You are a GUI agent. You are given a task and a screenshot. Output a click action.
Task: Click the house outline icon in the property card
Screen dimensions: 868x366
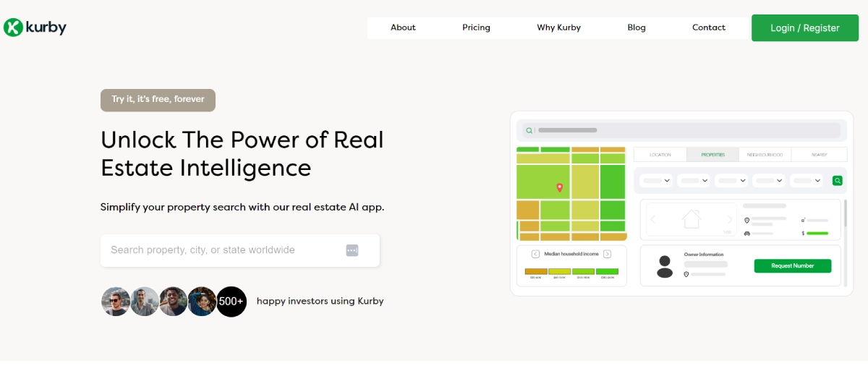[692, 218]
